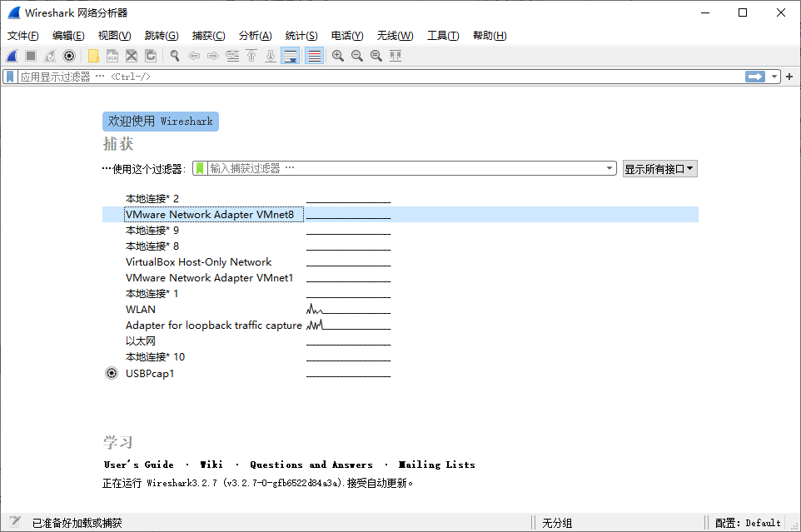Select the 本地连接* 8 interface
Viewport: 801px width, 532px height.
[400, 246]
